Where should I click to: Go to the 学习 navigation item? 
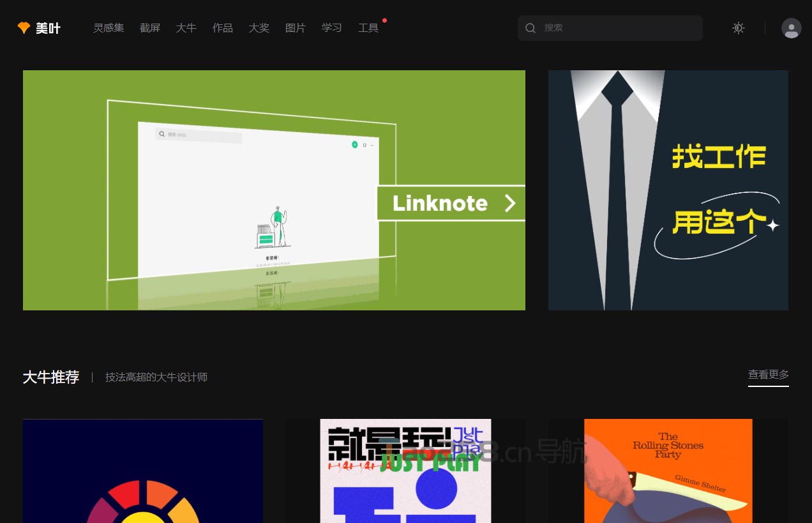[x=332, y=28]
